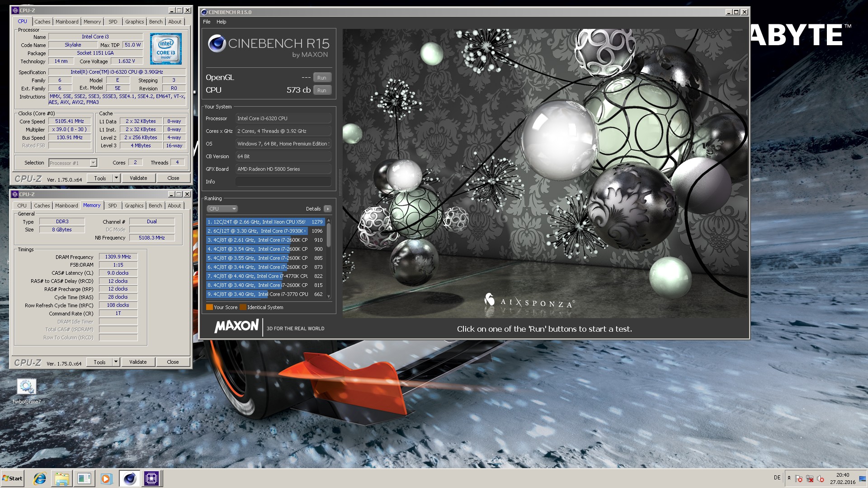Open Graphics tab in lower CPU-Z window

[x=134, y=206]
